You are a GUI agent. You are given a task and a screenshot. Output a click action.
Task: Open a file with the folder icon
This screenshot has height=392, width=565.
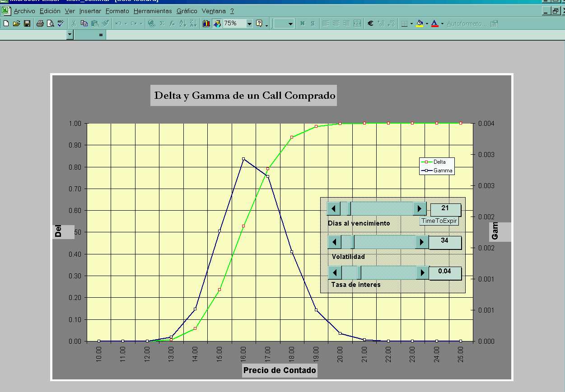(x=16, y=23)
